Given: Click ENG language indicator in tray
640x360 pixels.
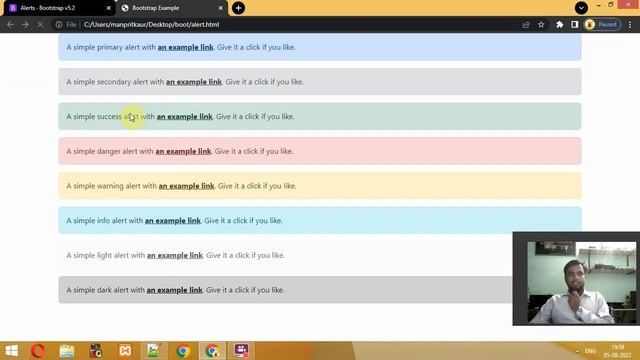Looking at the screenshot, I should click(x=590, y=351).
